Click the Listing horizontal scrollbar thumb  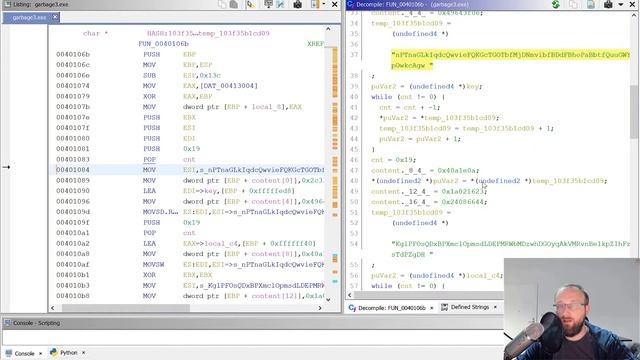click(125, 308)
